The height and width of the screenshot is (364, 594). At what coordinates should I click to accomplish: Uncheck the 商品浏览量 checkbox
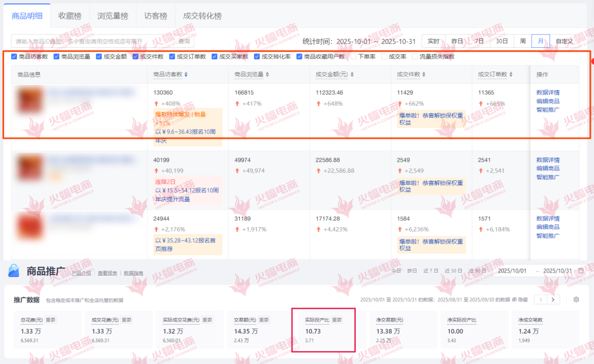point(57,57)
